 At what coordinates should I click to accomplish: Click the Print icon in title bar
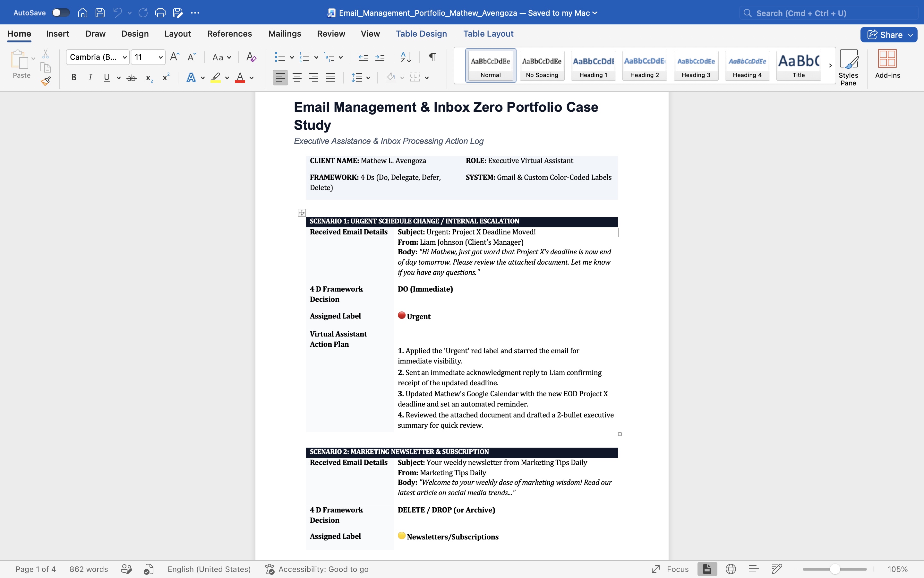pos(160,13)
